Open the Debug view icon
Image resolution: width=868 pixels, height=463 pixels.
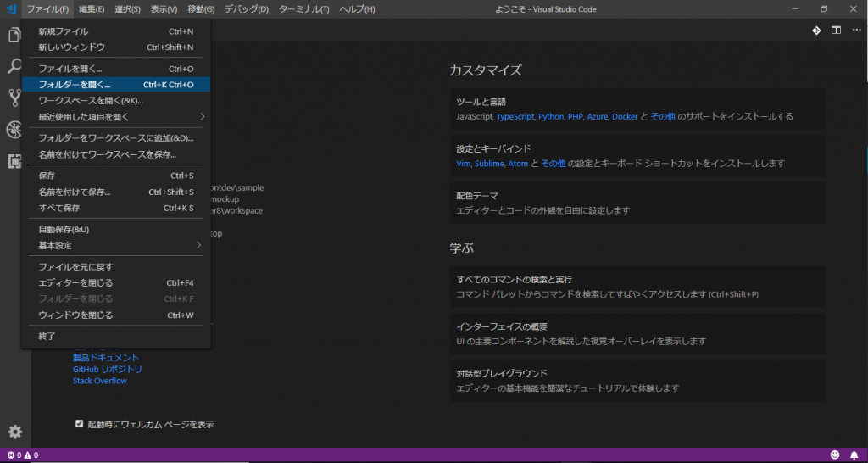coord(14,130)
